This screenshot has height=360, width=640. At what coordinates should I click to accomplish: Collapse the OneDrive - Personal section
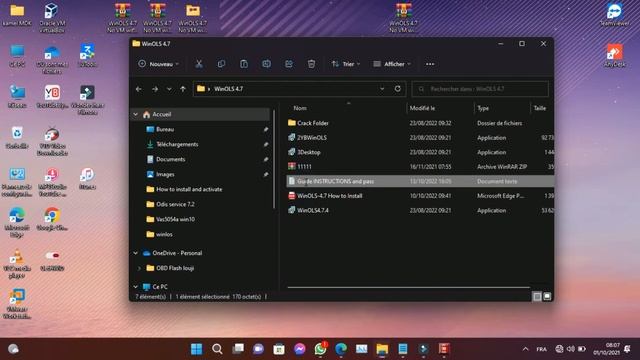pyautogui.click(x=136, y=253)
